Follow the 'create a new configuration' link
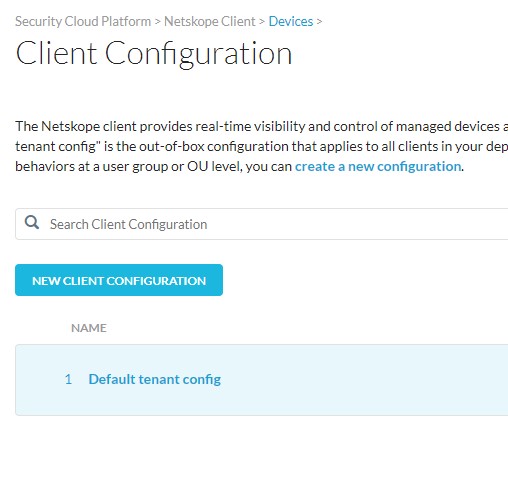 (378, 166)
